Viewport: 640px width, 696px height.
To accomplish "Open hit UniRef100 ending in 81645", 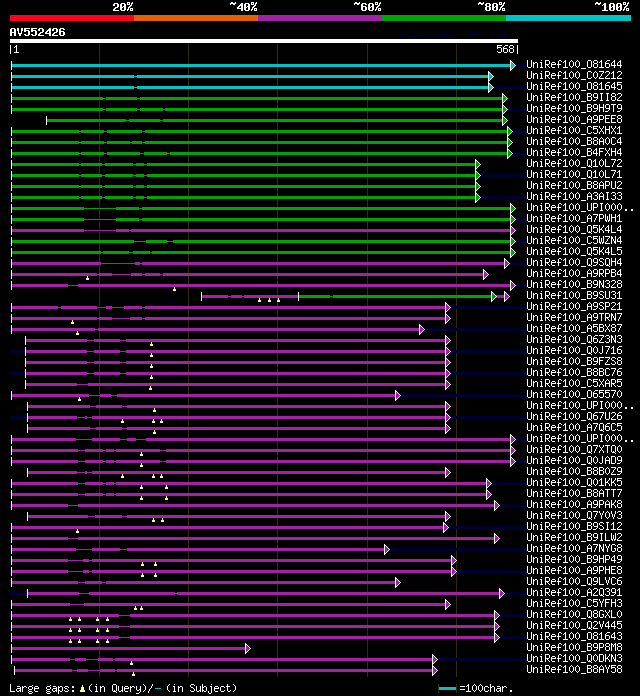I will coord(574,86).
